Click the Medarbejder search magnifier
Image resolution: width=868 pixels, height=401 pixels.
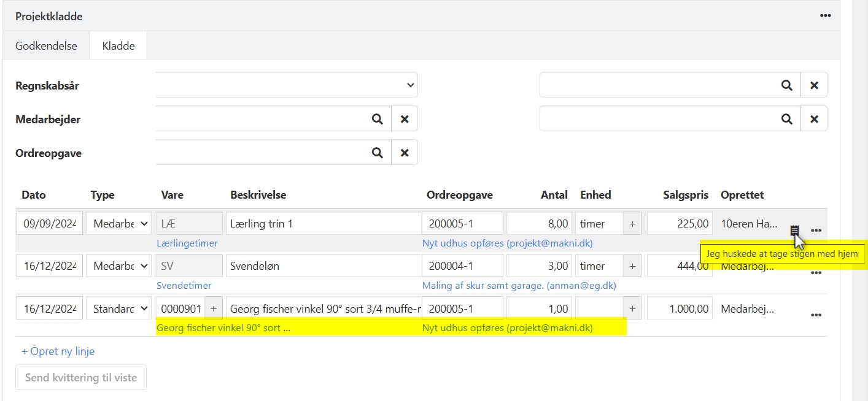(377, 118)
